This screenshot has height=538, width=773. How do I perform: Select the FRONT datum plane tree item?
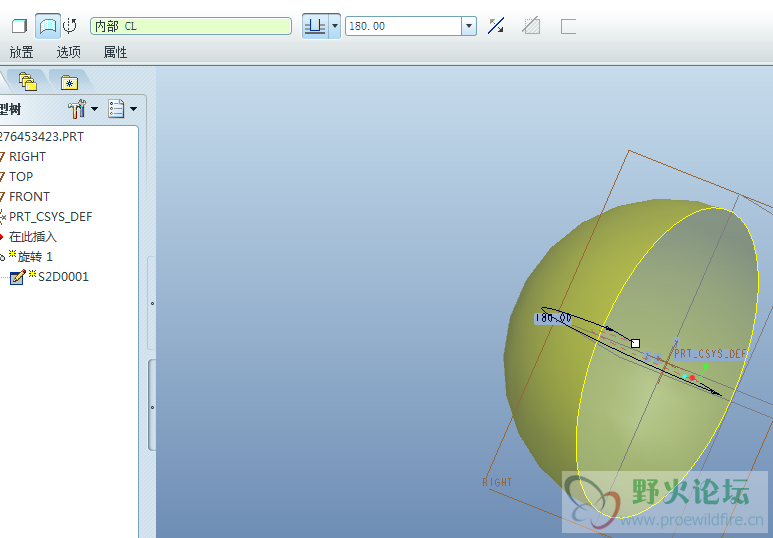(29, 197)
